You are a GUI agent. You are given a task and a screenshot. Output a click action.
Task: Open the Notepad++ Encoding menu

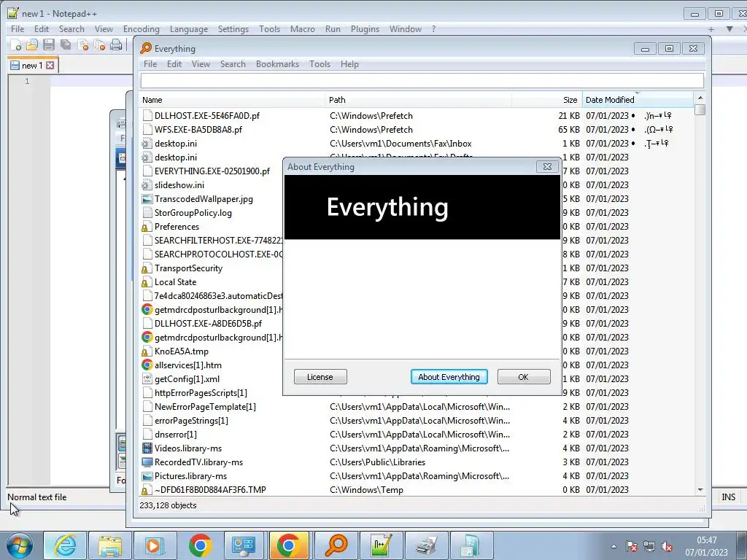point(141,29)
